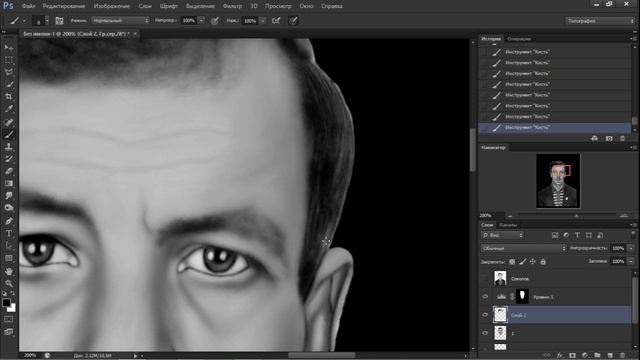Create a new layer group folder
The width and height of the screenshot is (640, 360).
coord(598,356)
